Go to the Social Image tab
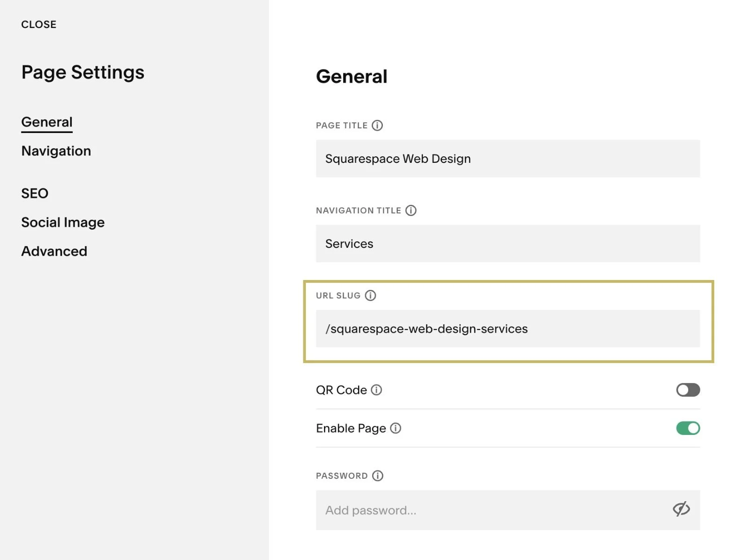 [x=63, y=222]
